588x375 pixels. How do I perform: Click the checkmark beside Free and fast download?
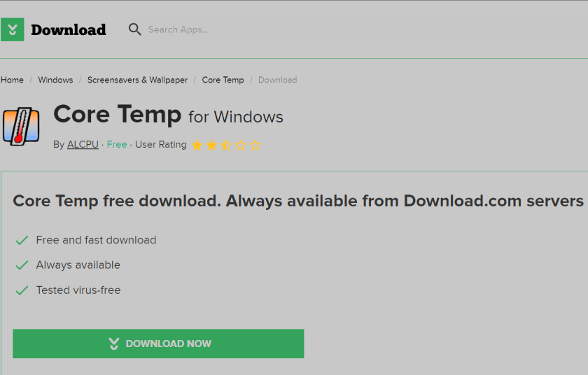[x=22, y=240]
